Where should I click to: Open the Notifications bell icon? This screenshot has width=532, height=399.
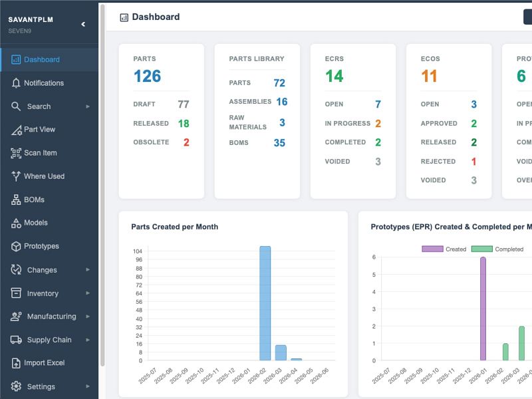tap(16, 83)
